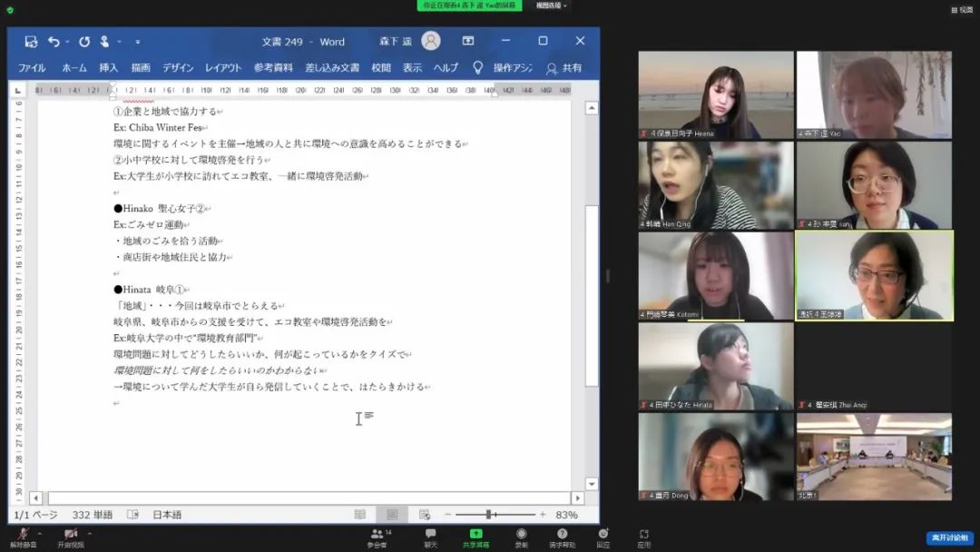Click the lightbulb Tell Me icon
The image size is (980, 552).
[x=477, y=68]
